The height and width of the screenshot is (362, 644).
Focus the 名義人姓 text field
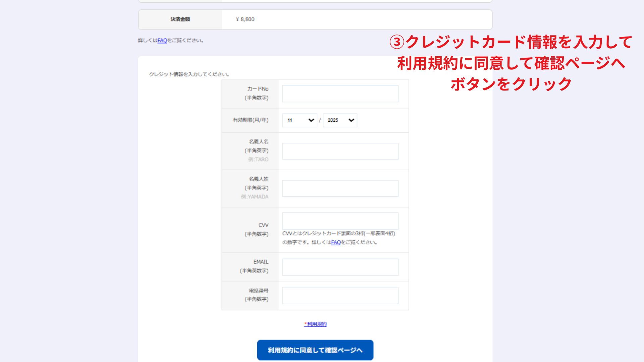coord(340,188)
